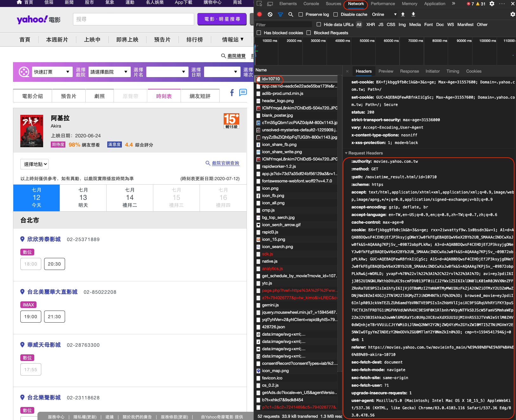Screen dimensions: 516x420
Task: Clear the network log
Action: [270, 14]
